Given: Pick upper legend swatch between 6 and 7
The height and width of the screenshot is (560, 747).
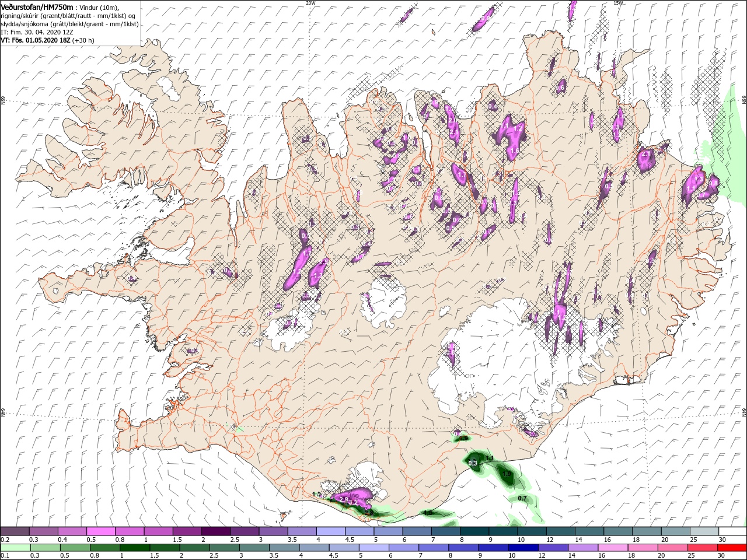Looking at the screenshot, I should coord(417,531).
